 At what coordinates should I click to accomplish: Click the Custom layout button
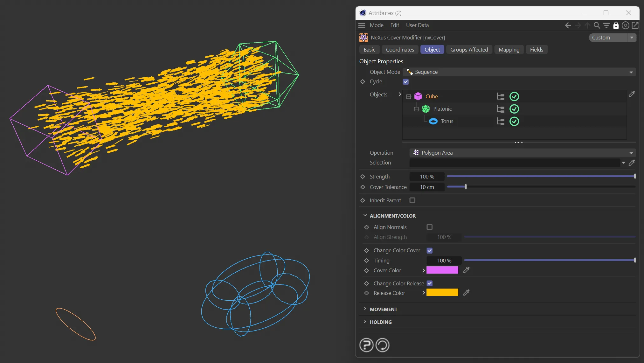608,38
